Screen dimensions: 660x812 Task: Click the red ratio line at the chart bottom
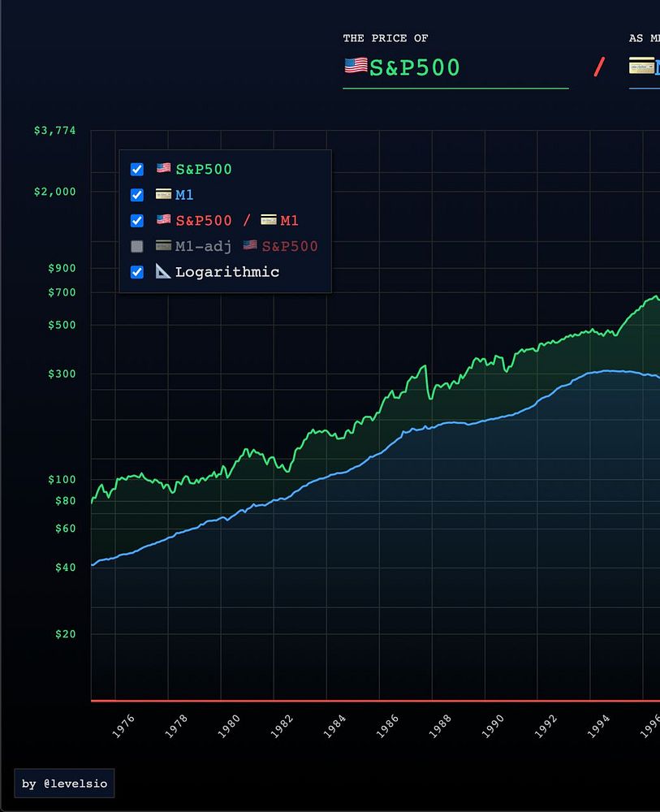(x=375, y=702)
